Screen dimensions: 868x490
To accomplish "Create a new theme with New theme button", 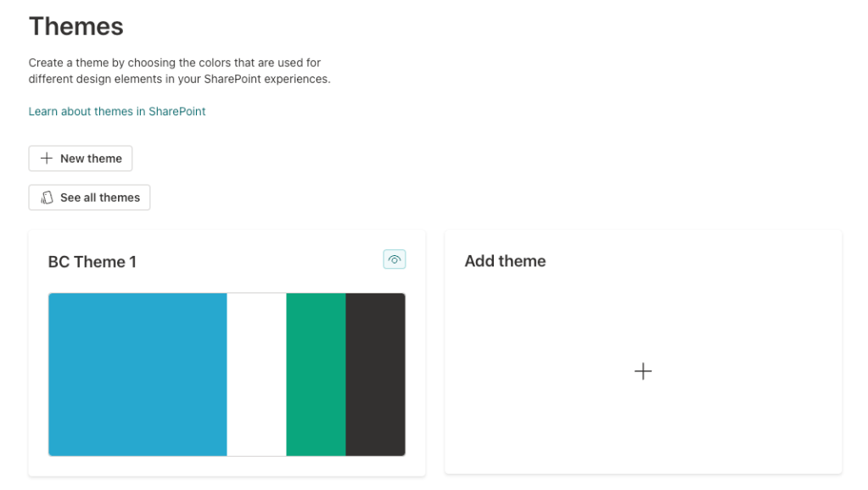I will (80, 158).
